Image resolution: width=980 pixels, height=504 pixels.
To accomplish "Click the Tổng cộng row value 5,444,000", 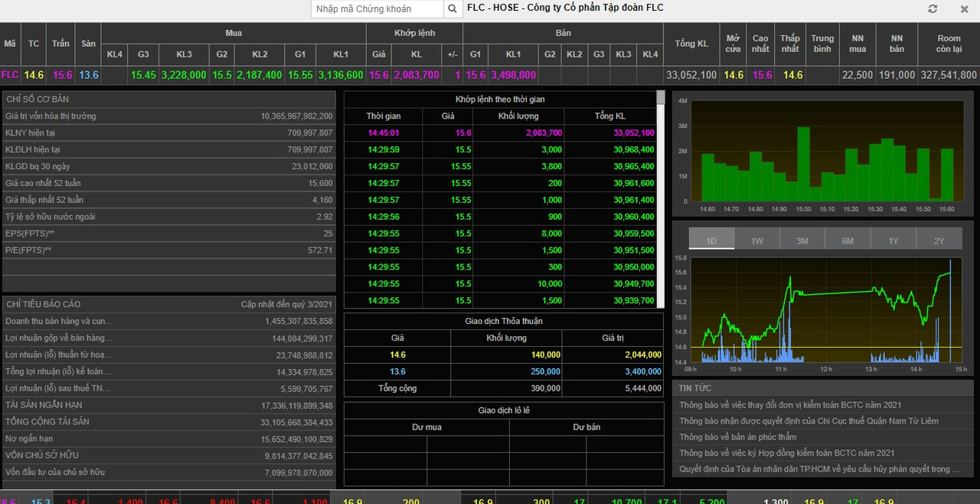I will (x=639, y=388).
